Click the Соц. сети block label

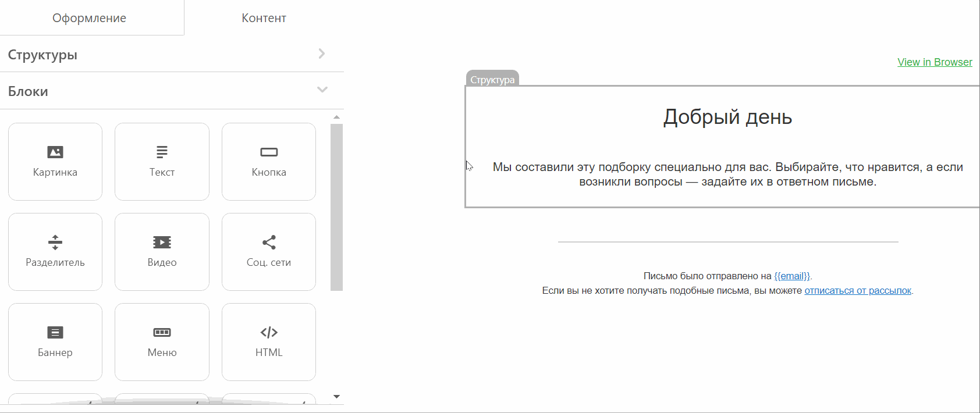pos(269,262)
